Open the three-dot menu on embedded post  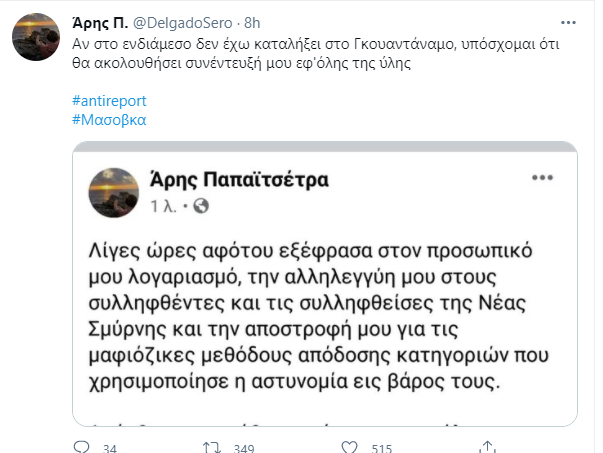[x=541, y=176]
